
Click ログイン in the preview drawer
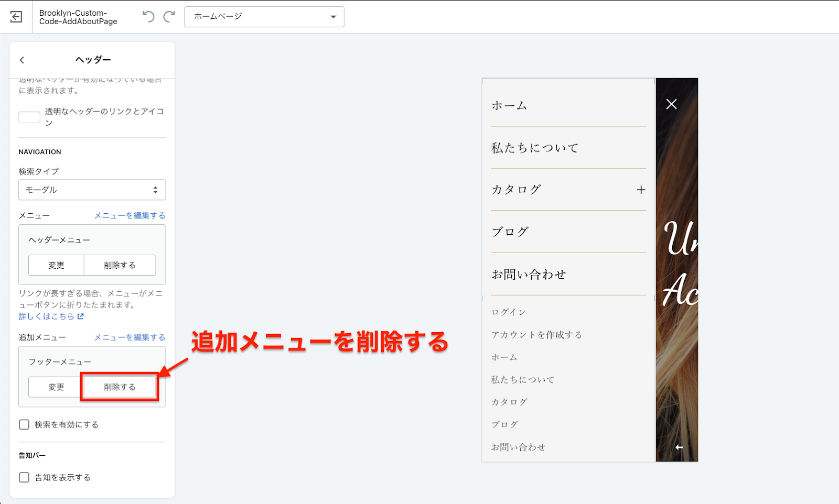(508, 312)
